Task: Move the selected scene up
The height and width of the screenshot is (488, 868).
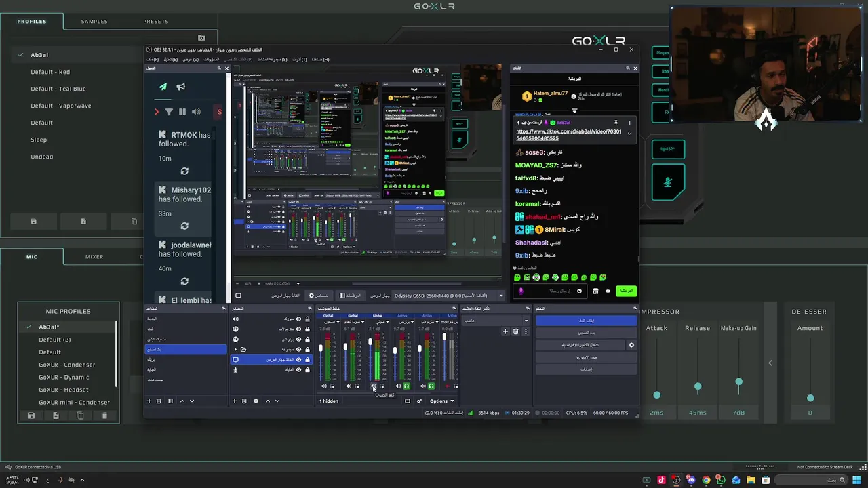Action: click(x=182, y=401)
